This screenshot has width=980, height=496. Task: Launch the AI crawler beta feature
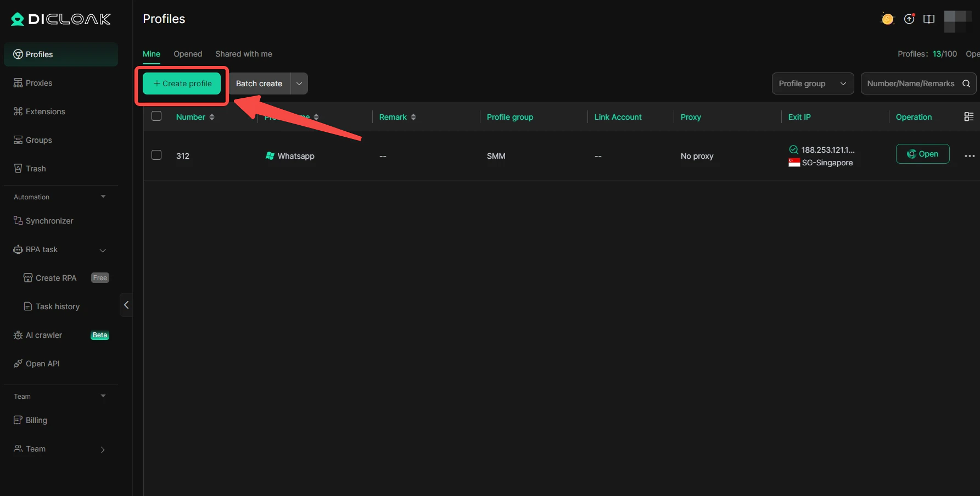pos(43,335)
